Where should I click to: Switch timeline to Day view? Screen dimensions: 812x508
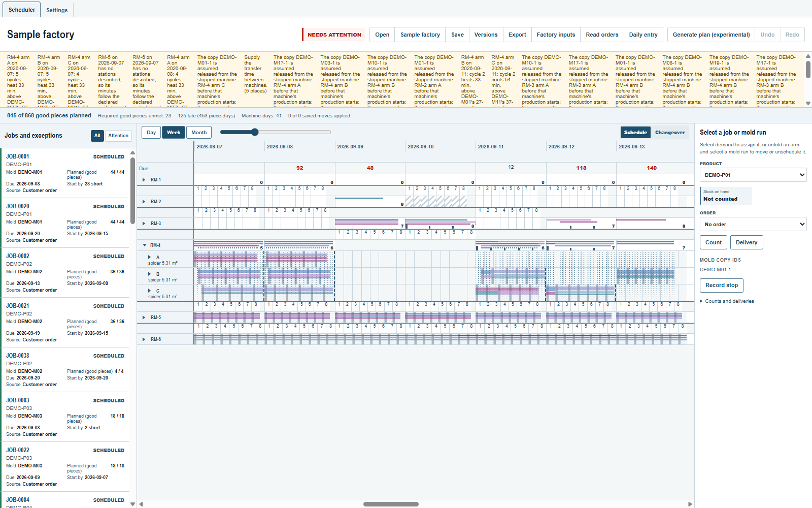[151, 133]
